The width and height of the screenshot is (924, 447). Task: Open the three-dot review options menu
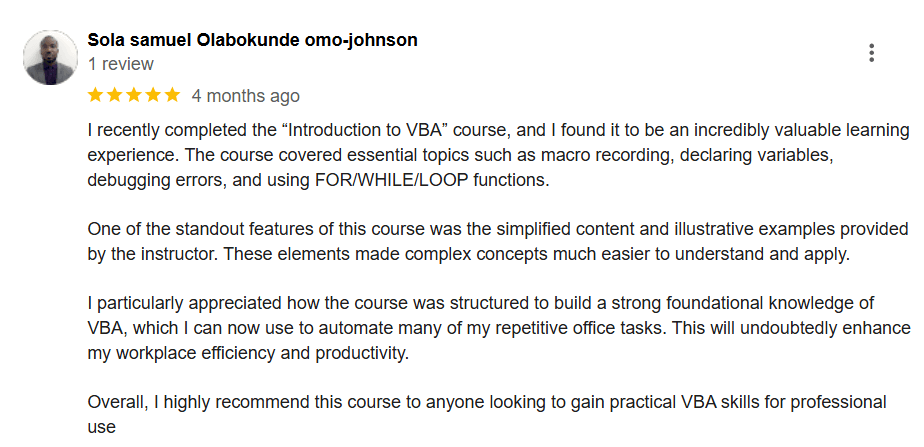871,53
